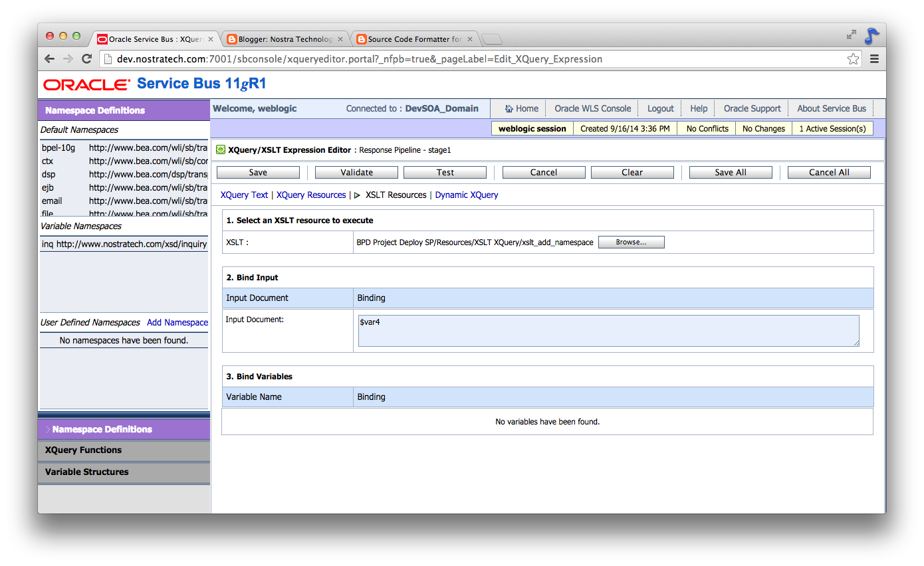Expand the Variable Structures section
This screenshot has width=924, height=566.
(124, 472)
